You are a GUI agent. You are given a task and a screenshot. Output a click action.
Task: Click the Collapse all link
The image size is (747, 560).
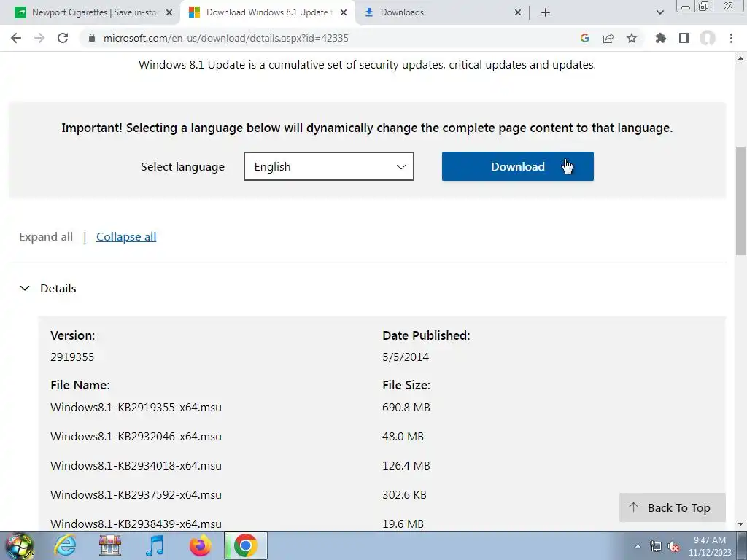[126, 237]
